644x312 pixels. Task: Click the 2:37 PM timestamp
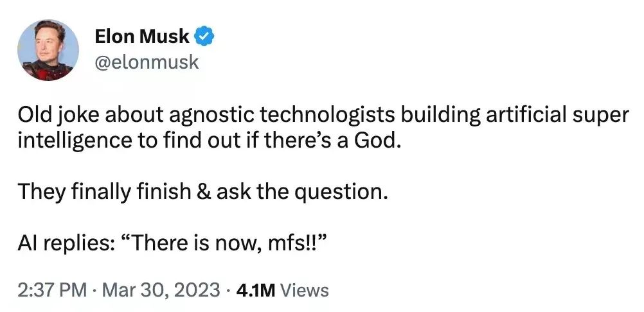coord(52,290)
